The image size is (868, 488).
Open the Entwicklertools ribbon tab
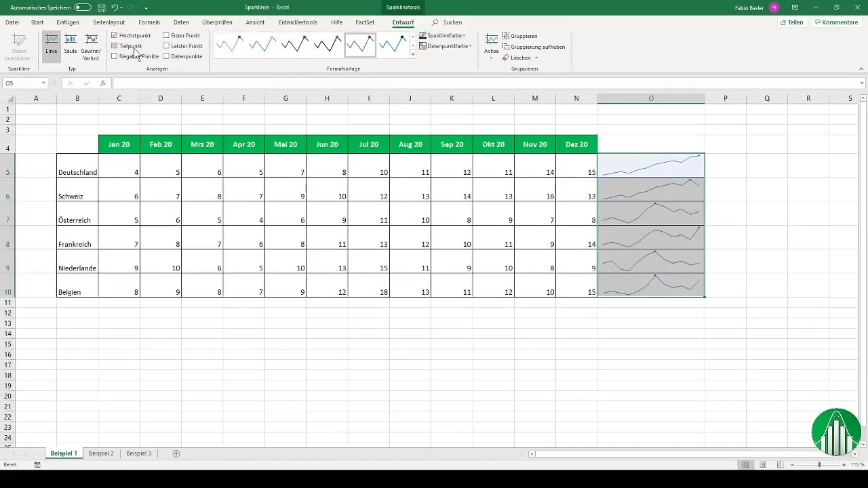298,22
